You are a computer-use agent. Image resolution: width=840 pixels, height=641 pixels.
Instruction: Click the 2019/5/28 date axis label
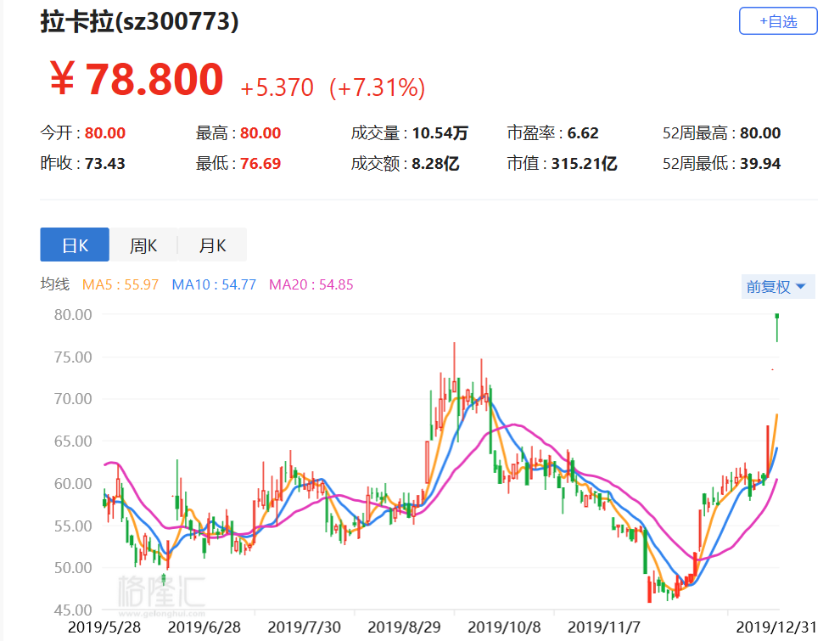pyautogui.click(x=104, y=627)
